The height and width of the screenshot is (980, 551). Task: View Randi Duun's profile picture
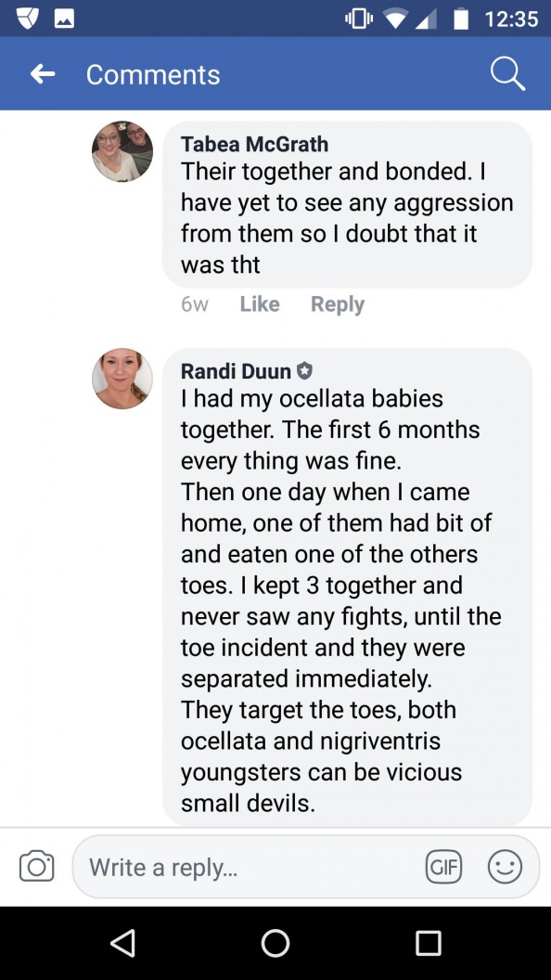[x=122, y=379]
